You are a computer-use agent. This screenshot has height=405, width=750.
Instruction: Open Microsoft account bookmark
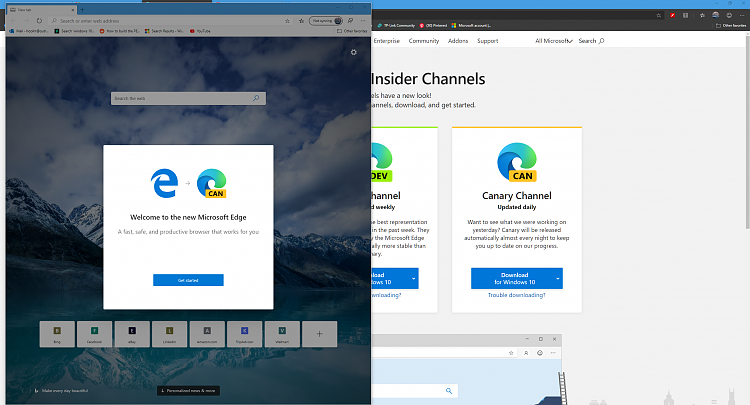(x=472, y=25)
